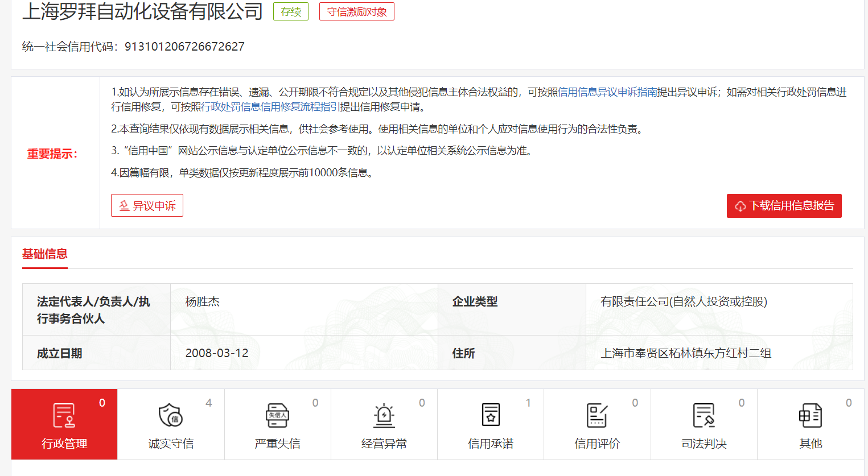Open the 行政管理 category icon
The image size is (868, 476).
tap(64, 415)
